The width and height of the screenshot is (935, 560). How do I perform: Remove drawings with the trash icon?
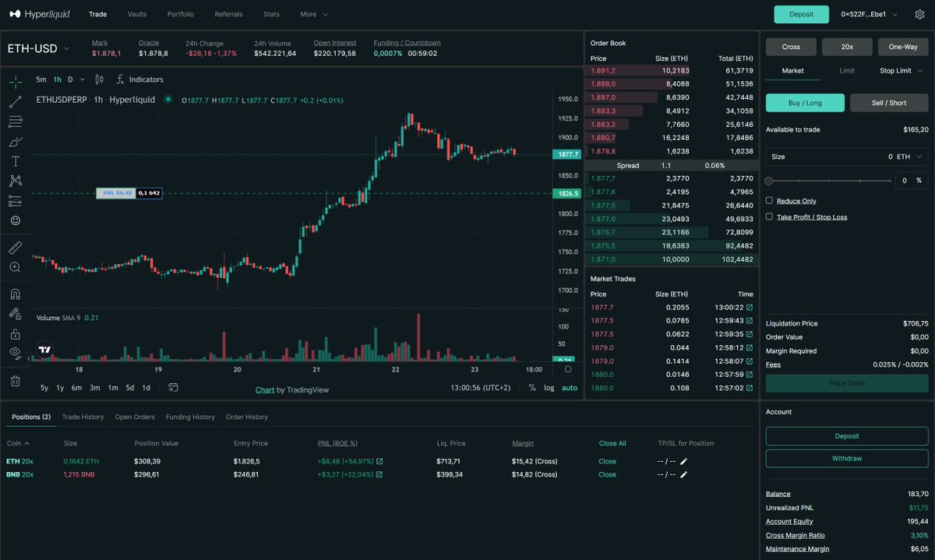pyautogui.click(x=15, y=381)
